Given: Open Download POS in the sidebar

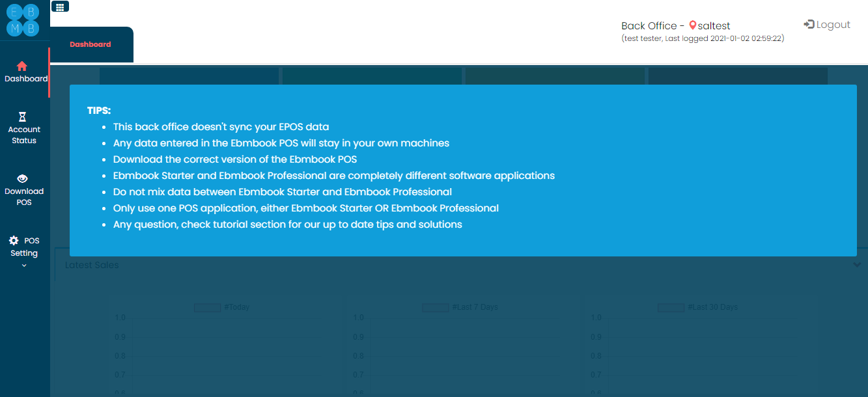Looking at the screenshot, I should [24, 189].
